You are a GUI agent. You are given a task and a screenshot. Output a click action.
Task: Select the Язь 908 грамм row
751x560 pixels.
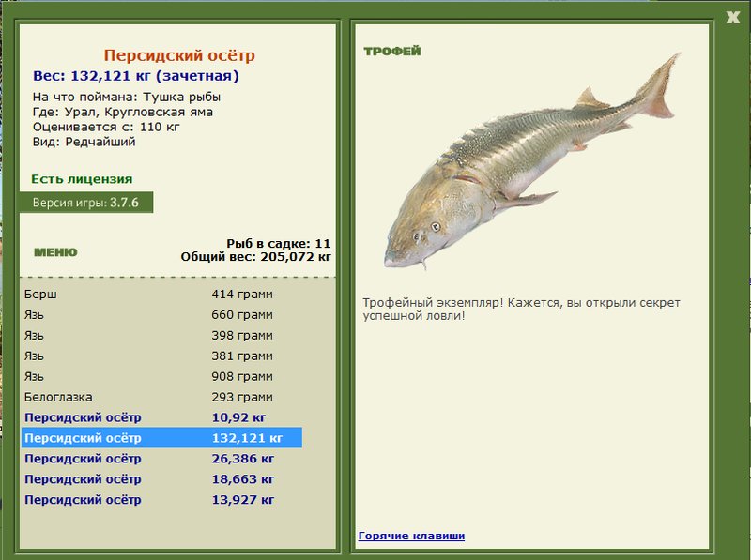(x=161, y=376)
